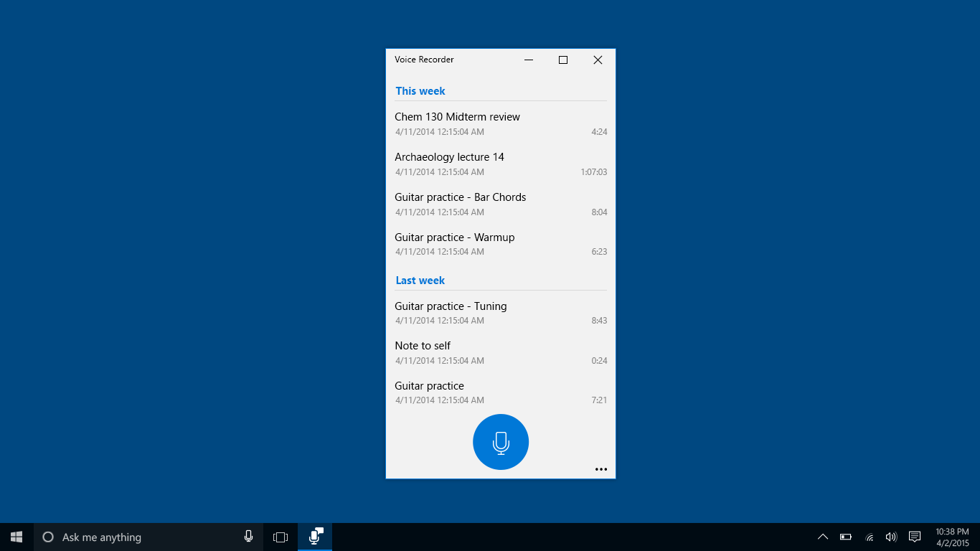Open the Action Center

(914, 537)
